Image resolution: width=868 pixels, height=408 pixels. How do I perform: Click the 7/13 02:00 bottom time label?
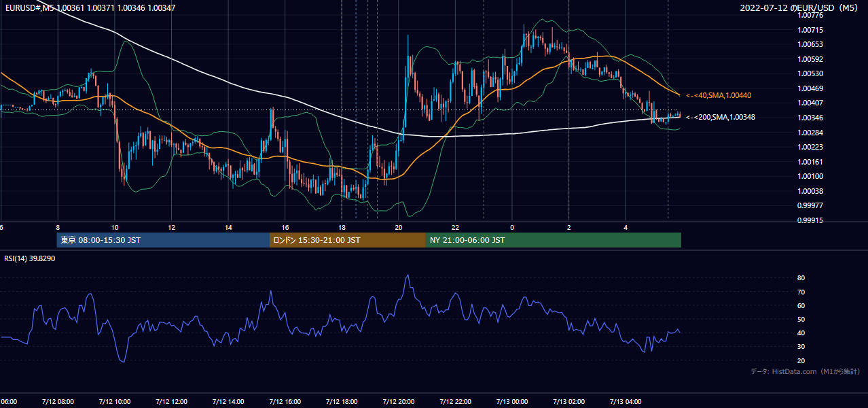[569, 402]
